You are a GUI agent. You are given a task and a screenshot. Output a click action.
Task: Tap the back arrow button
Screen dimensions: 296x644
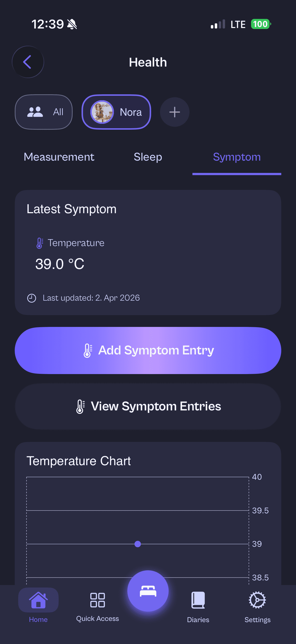28,62
